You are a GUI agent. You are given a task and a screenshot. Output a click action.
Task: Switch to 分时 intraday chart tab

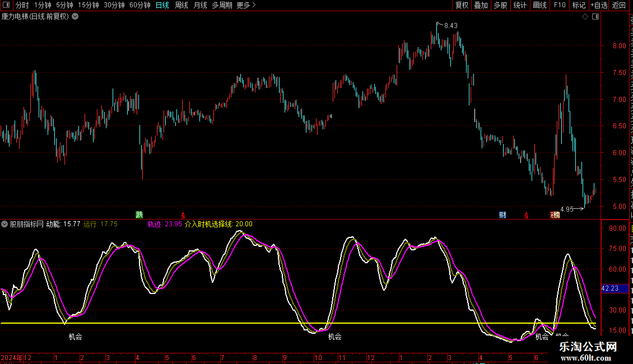click(22, 5)
